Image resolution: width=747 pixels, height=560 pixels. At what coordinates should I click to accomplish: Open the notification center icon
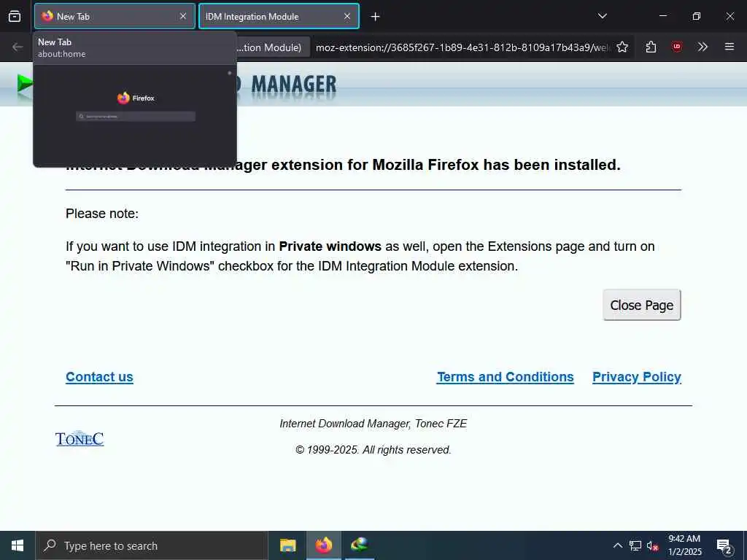click(724, 545)
